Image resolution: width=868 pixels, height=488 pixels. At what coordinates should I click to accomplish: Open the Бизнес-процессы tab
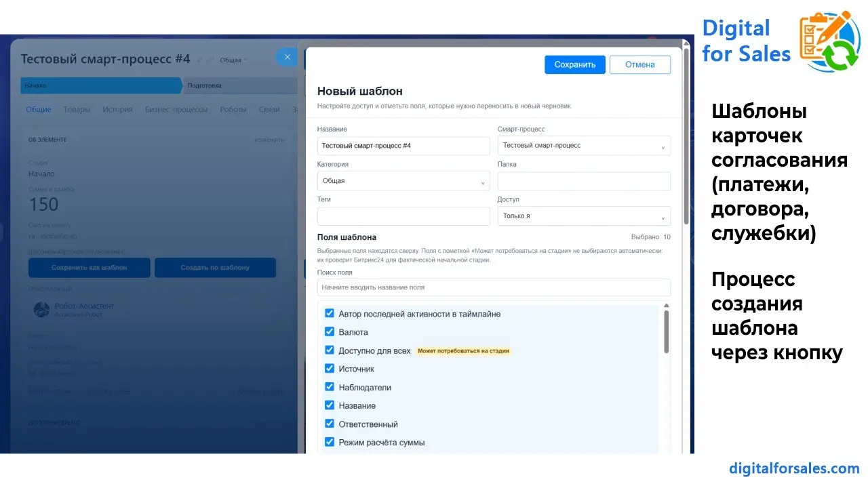pyautogui.click(x=176, y=109)
